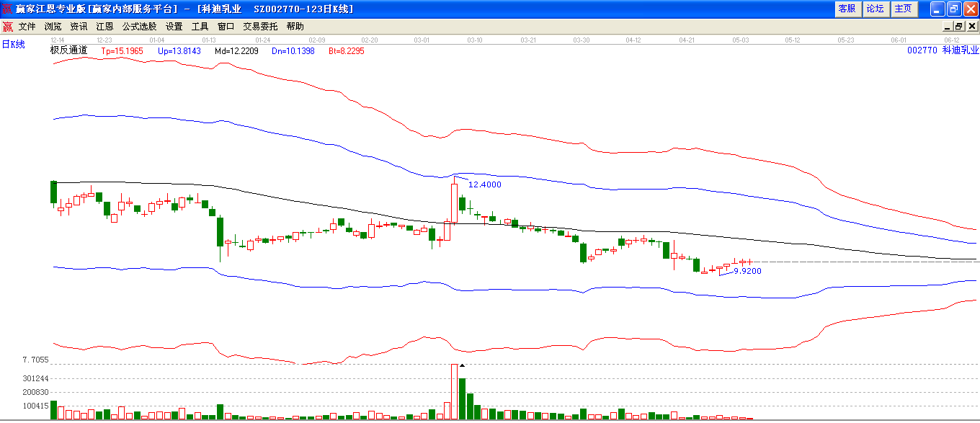
Task: Open the 工具 menu
Action: [x=200, y=27]
